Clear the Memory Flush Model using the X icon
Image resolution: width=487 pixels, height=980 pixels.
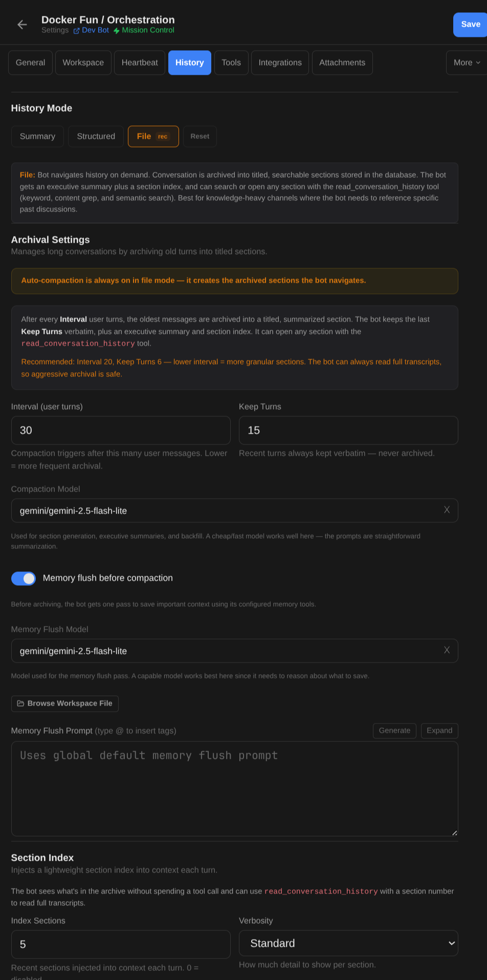point(447,650)
